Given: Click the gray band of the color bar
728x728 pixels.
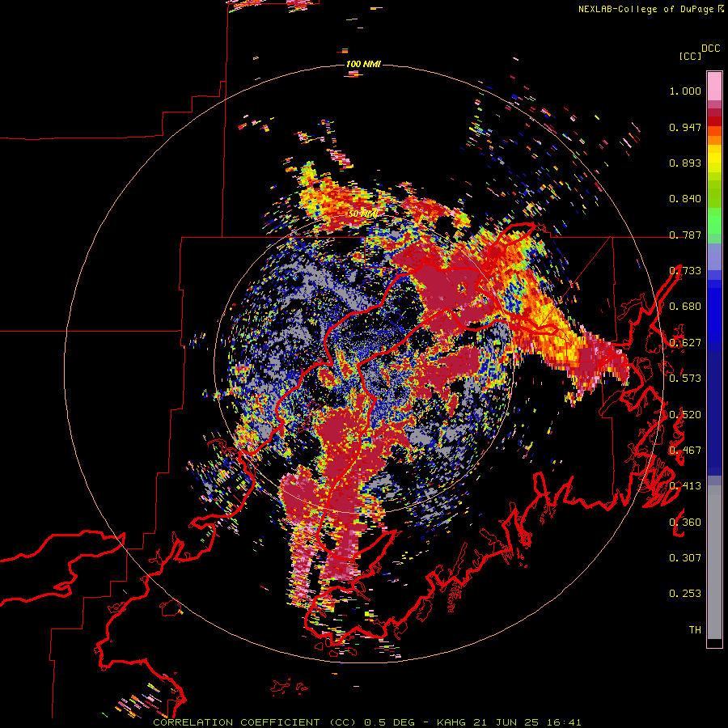Looking at the screenshot, I should (714, 562).
